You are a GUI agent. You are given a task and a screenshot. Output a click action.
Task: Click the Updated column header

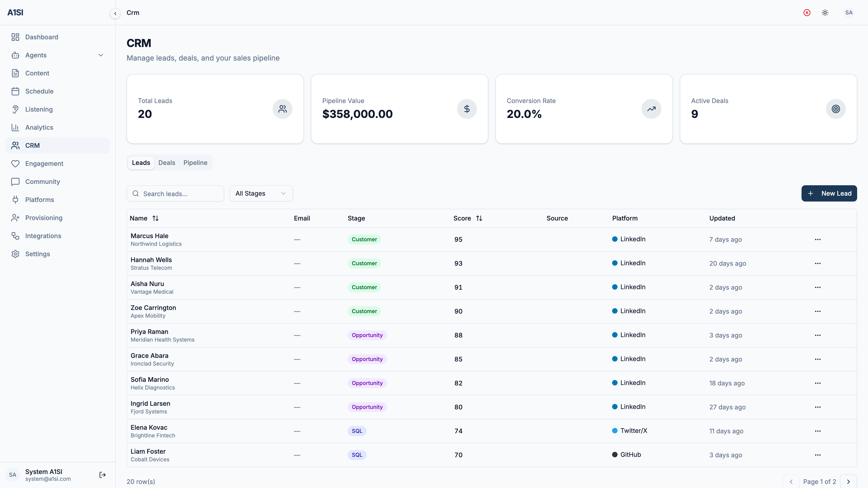[x=722, y=218]
